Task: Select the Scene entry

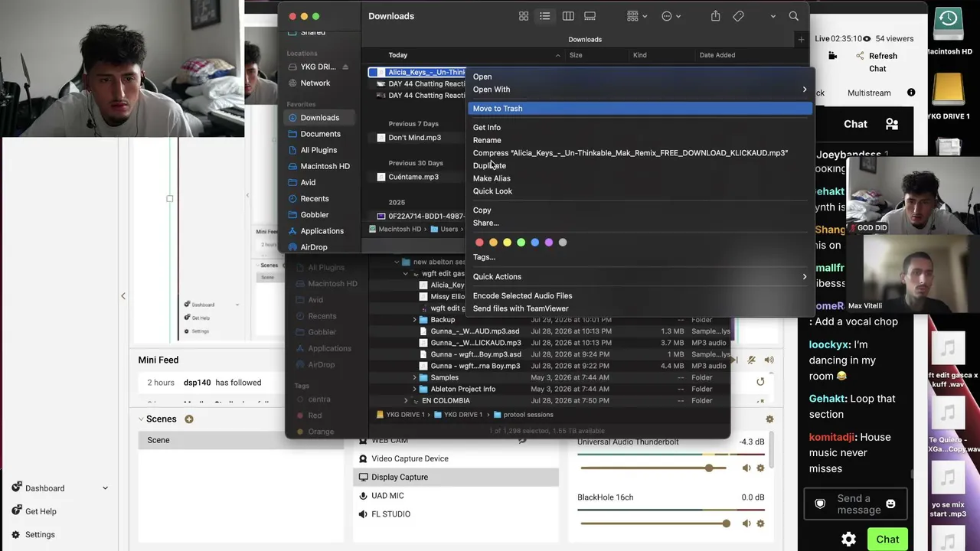Action: click(x=240, y=440)
